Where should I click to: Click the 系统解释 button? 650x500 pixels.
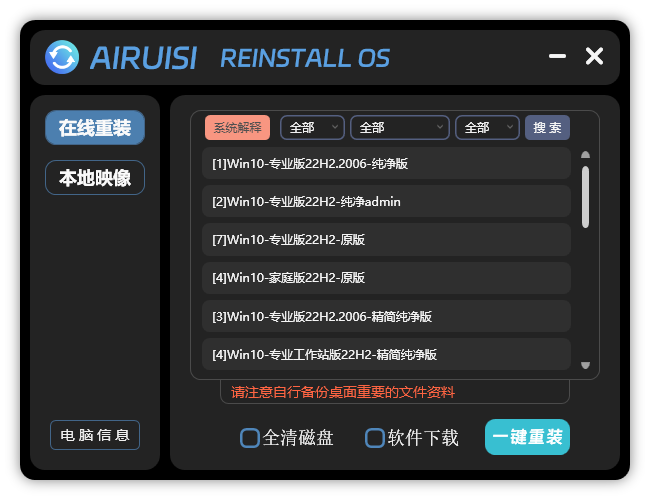(238, 127)
